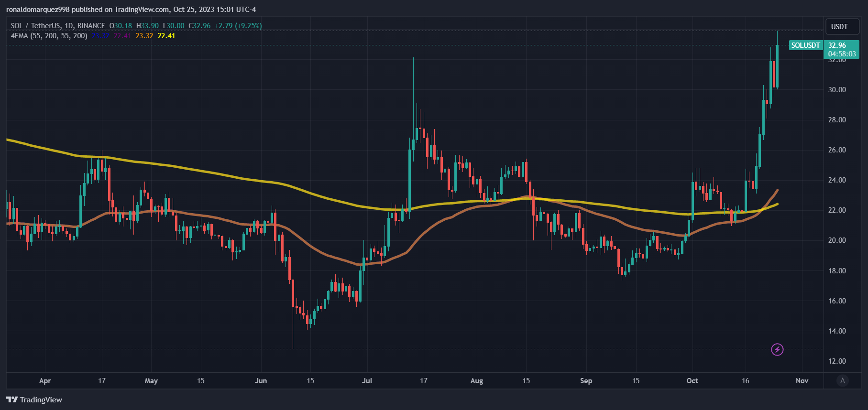Screen dimensions: 868x410
Task: Click the SOL / TetherUS, 1D, BINANCE legend
Action: pos(58,26)
